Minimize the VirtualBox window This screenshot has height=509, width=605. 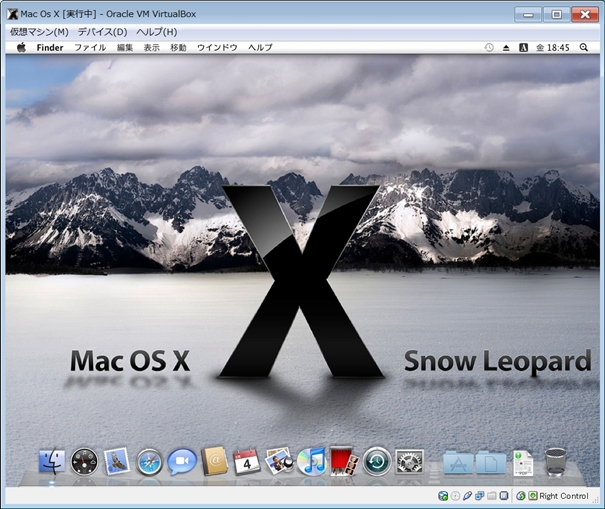click(528, 15)
